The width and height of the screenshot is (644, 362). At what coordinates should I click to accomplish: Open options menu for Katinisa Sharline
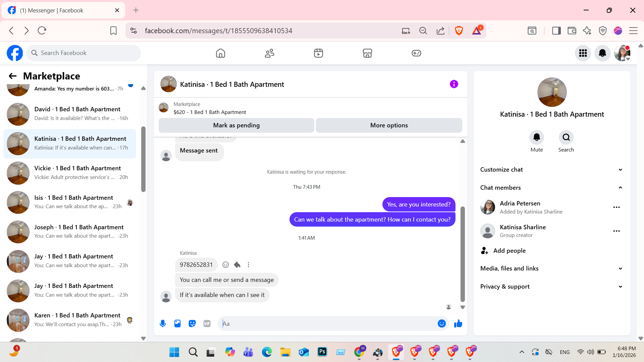click(x=616, y=231)
